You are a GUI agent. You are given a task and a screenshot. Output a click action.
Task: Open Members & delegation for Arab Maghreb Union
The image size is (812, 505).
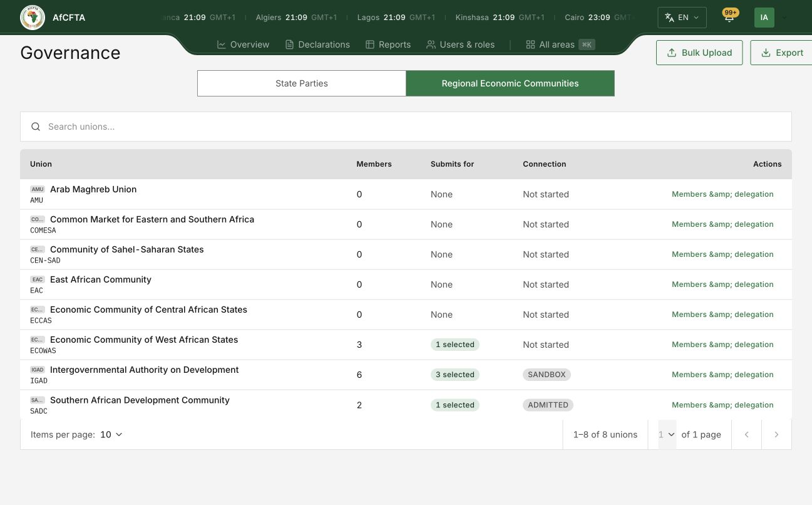(x=722, y=194)
